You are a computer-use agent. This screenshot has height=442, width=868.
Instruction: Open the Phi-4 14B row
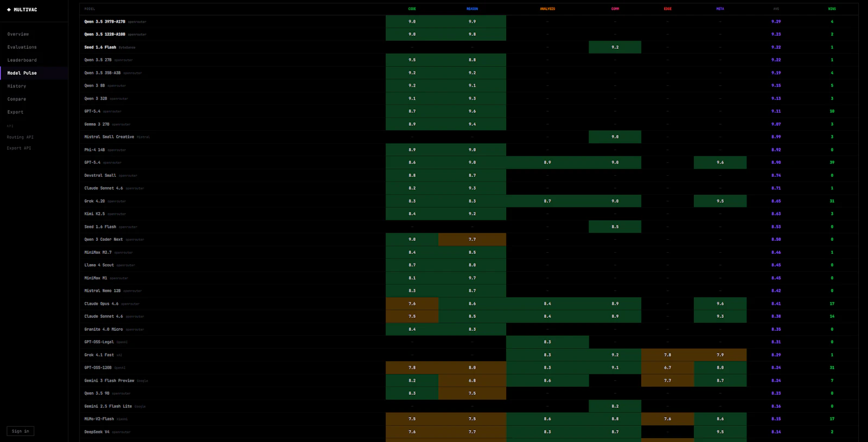coord(469,150)
